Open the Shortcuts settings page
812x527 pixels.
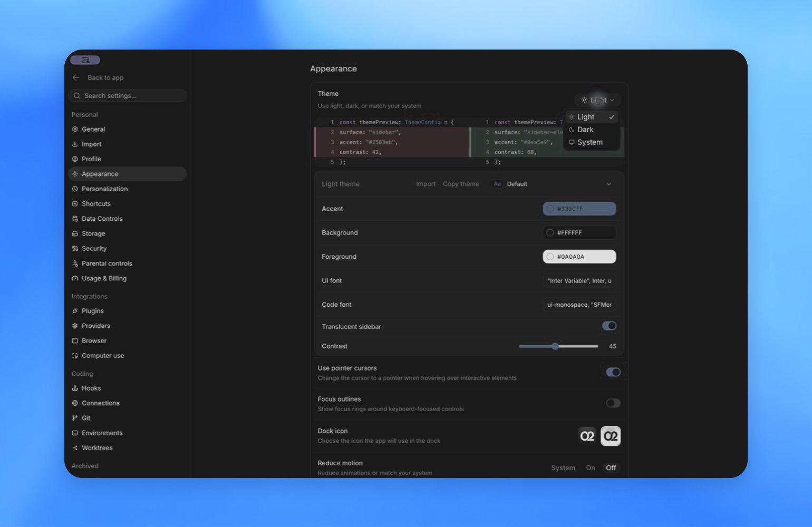(x=127, y=203)
